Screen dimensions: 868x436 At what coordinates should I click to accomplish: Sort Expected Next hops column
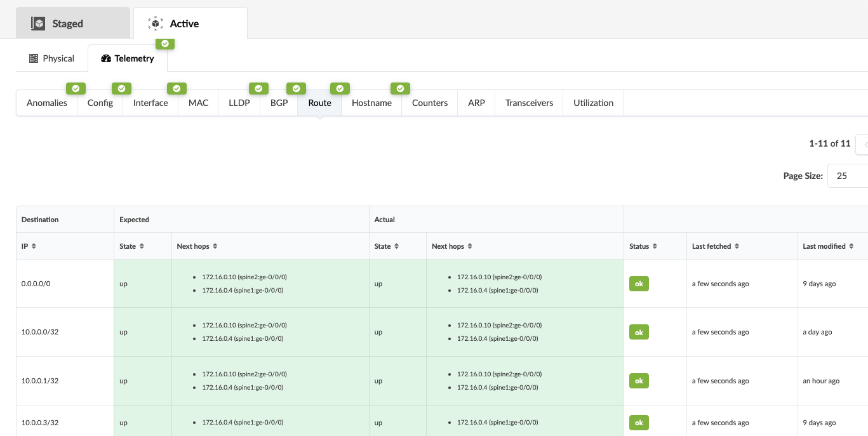click(215, 246)
